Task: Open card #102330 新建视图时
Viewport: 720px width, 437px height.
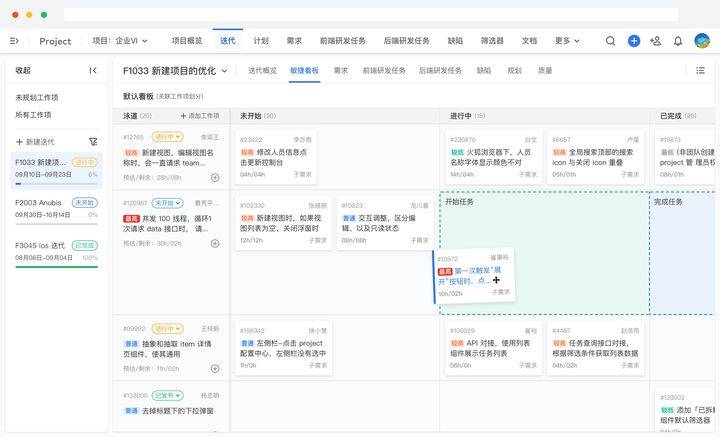Action: 283,223
